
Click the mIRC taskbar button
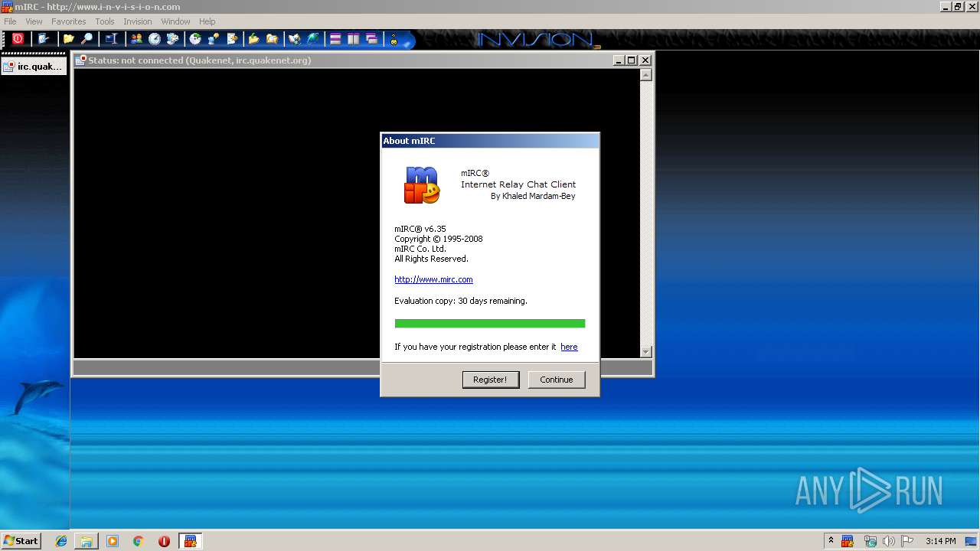[x=191, y=541]
